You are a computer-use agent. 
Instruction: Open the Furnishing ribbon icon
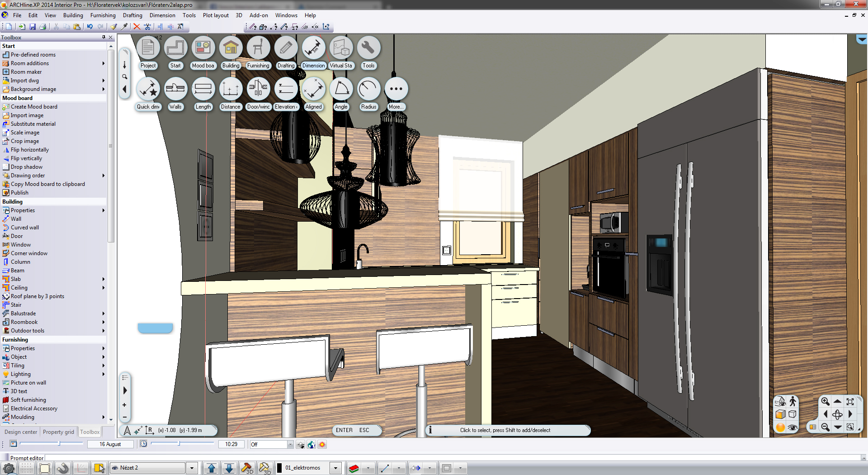tap(258, 48)
